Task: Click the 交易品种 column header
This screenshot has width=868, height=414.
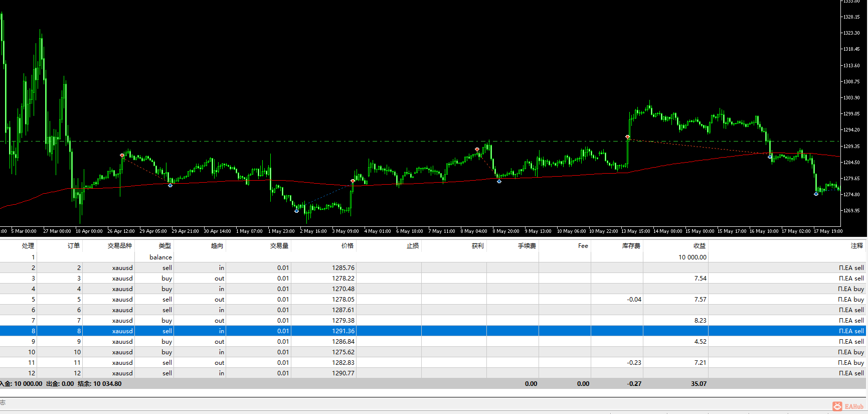Action: pos(119,245)
